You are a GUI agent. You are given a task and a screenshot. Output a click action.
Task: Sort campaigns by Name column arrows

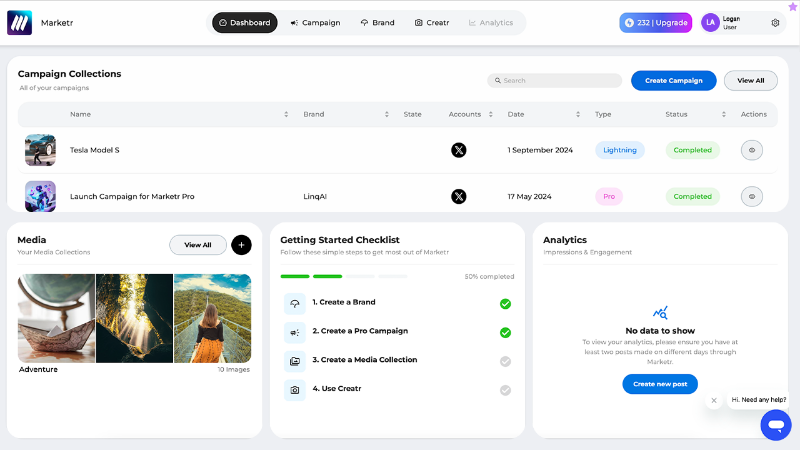286,114
